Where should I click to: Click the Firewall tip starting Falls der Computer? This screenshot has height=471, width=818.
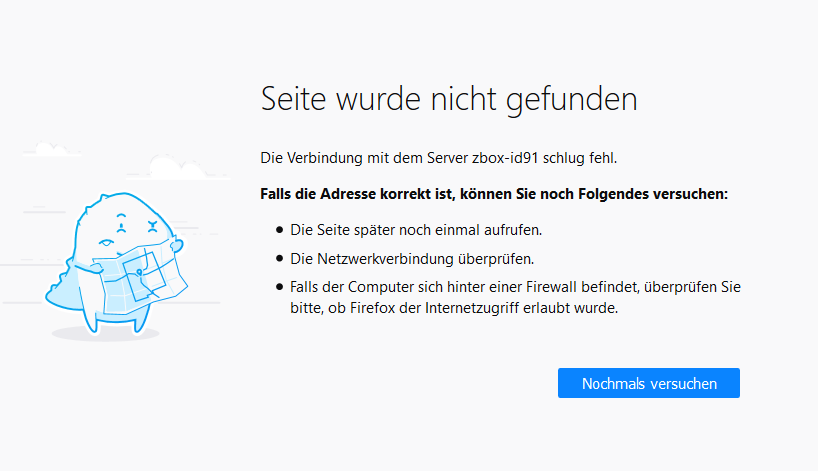coord(515,297)
